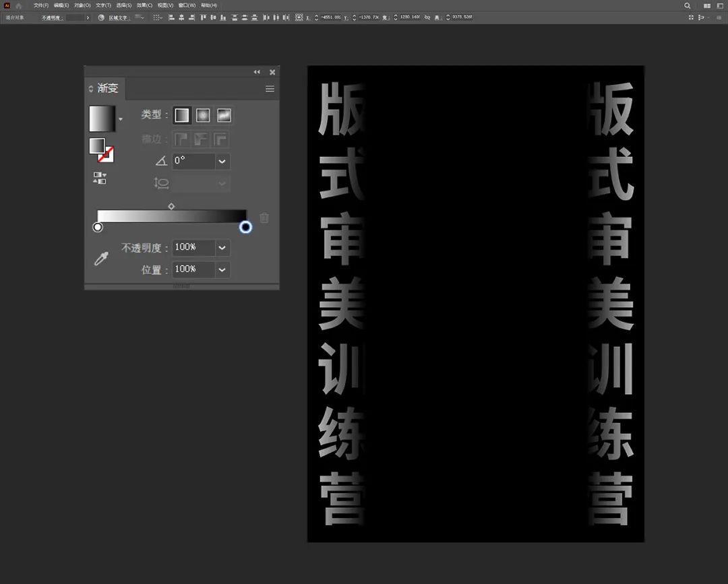Switch to the radial gradient type
728x584 pixels.
click(x=203, y=115)
